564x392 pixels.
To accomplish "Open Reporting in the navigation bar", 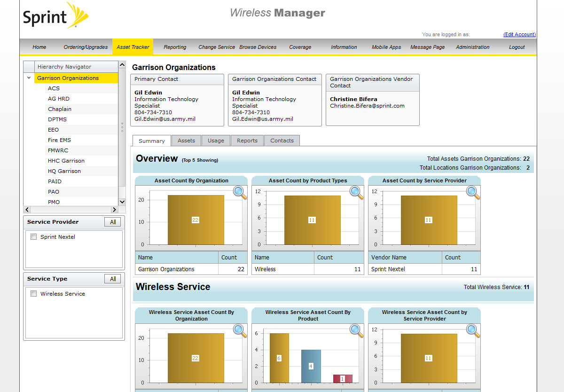I will (x=175, y=47).
